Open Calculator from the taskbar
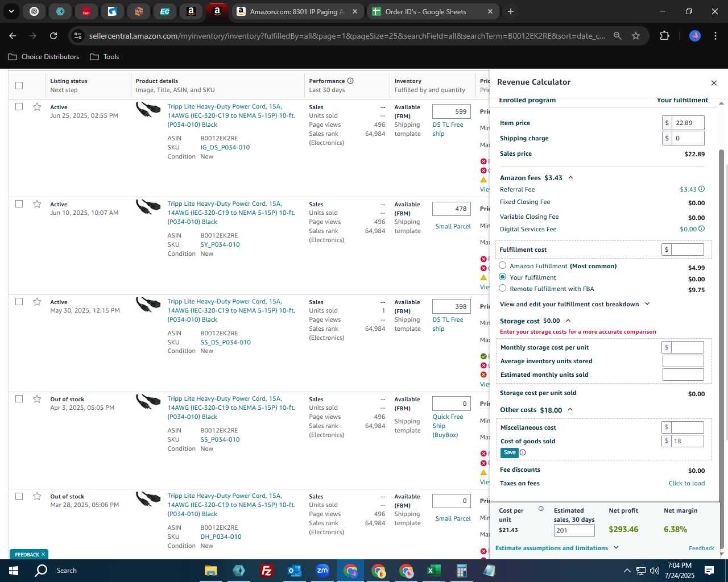 pyautogui.click(x=461, y=571)
